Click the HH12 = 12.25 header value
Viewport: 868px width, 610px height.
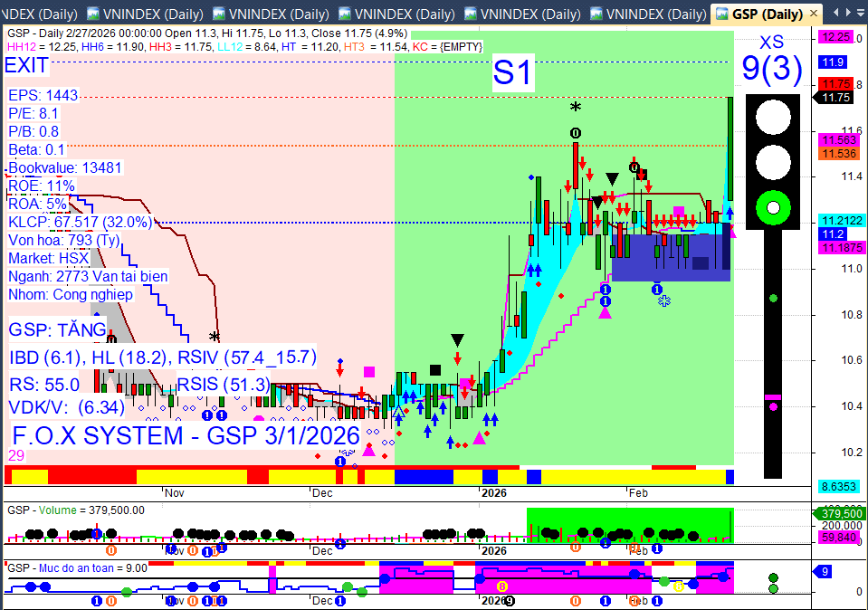41,47
